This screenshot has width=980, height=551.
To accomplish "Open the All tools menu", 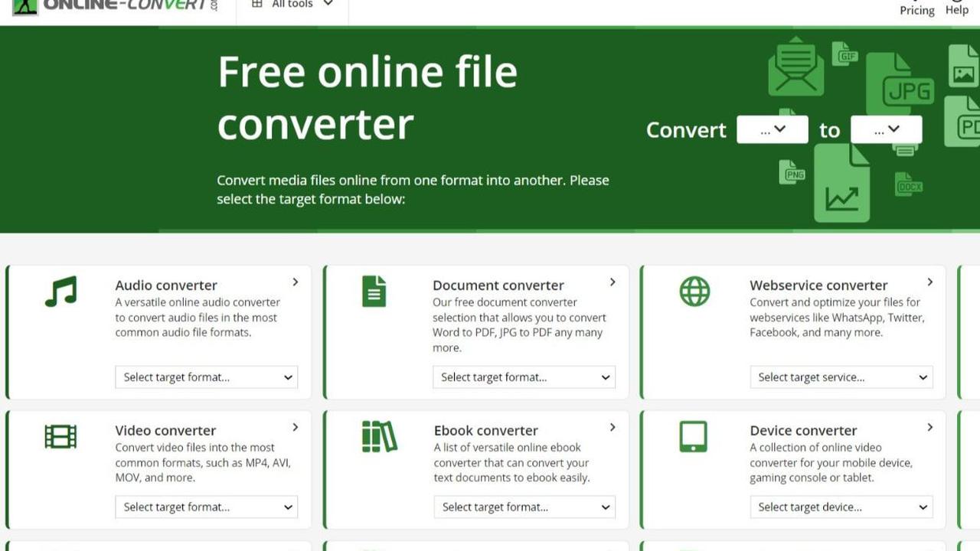I will point(292,5).
